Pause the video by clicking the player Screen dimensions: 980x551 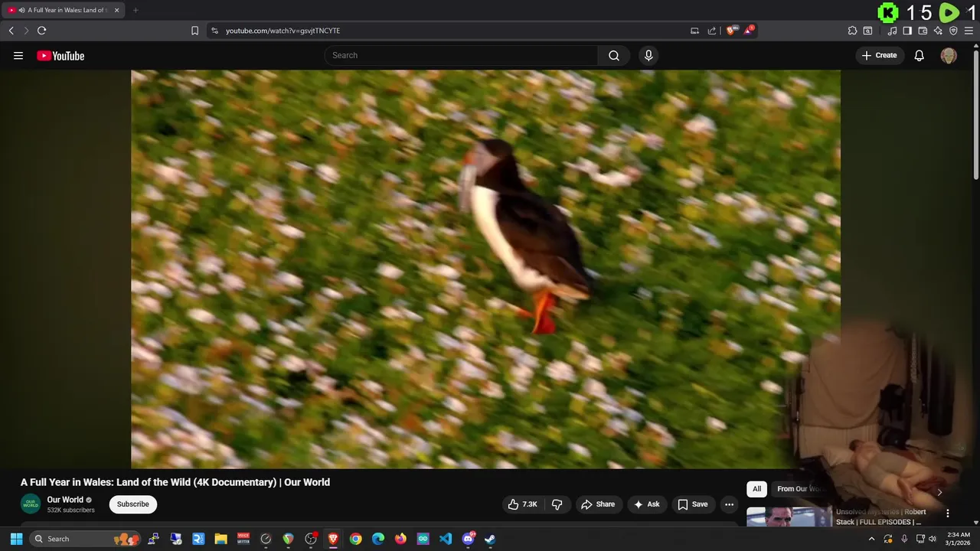click(x=485, y=269)
